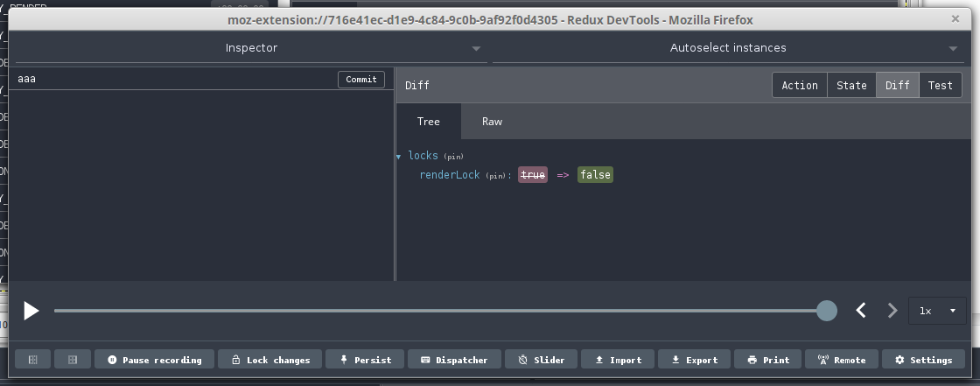The height and width of the screenshot is (386, 980).
Task: Commit the current action list
Action: [x=361, y=80]
